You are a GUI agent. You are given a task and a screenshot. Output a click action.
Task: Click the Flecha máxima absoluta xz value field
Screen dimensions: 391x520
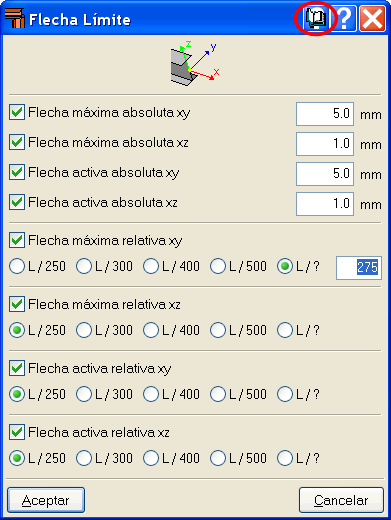click(325, 144)
